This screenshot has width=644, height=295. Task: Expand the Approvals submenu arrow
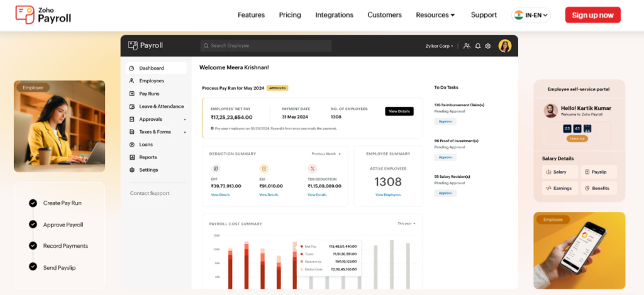click(x=185, y=120)
